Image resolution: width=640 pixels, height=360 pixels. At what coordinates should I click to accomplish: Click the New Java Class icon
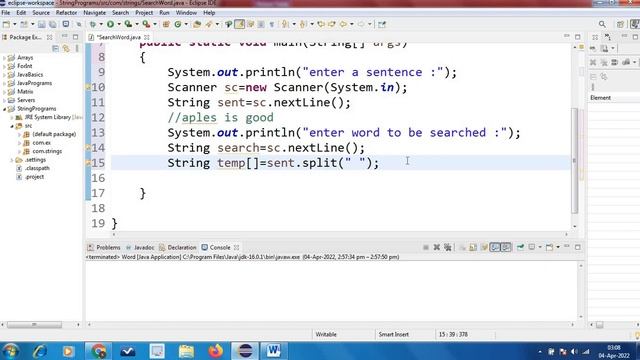pos(178,24)
